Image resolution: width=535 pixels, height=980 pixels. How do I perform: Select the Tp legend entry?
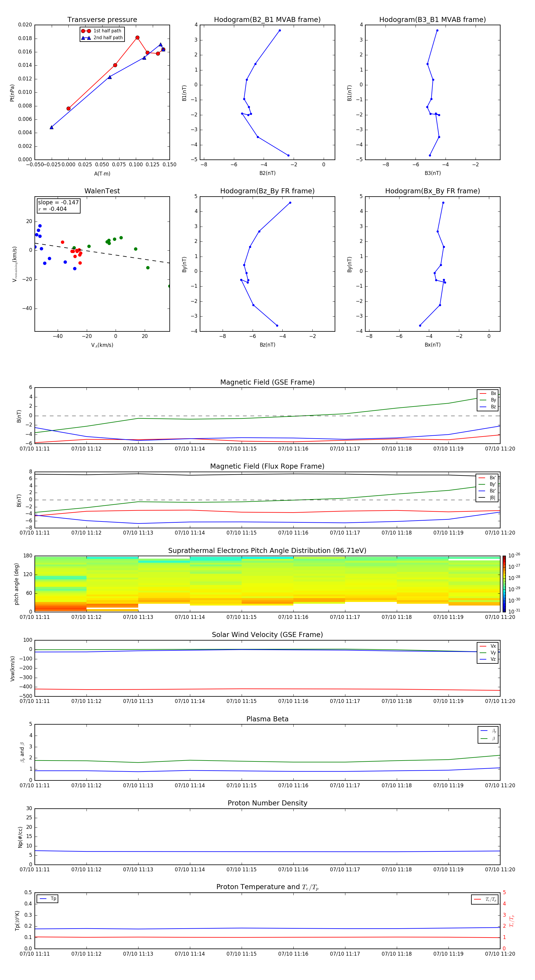[48, 899]
